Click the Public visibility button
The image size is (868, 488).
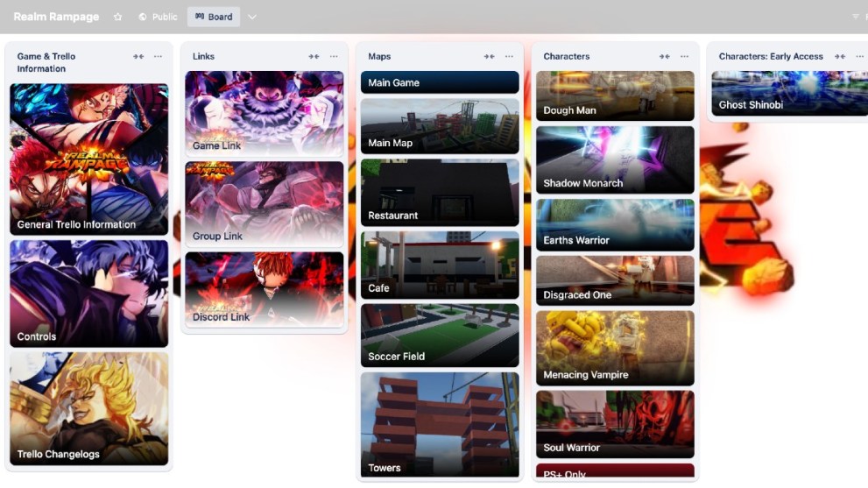[158, 17]
